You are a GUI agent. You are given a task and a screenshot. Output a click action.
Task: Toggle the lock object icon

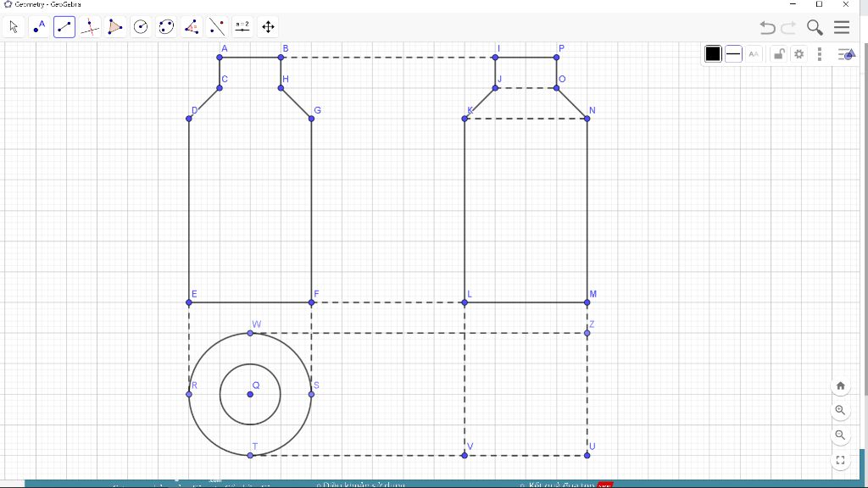coord(779,53)
